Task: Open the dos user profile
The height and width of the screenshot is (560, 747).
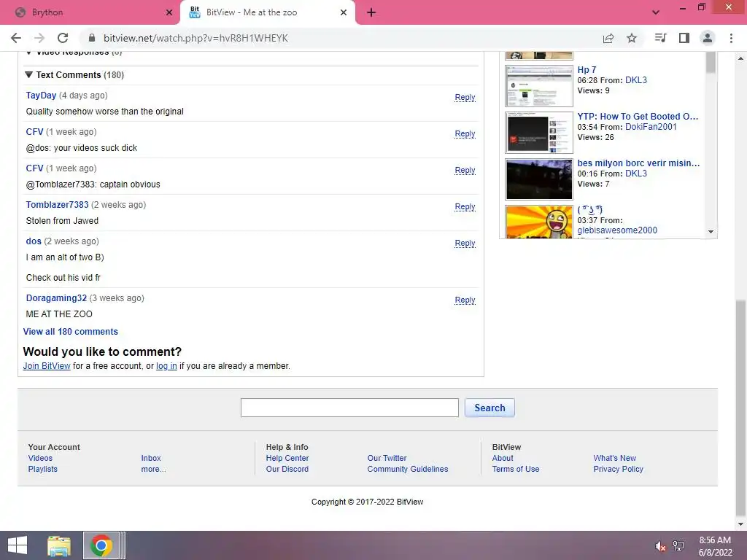Action: point(34,241)
